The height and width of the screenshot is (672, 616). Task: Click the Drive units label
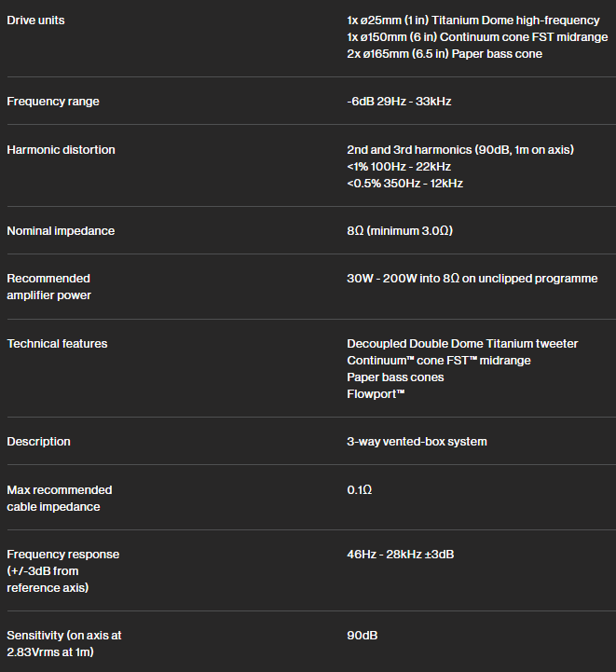(x=36, y=21)
